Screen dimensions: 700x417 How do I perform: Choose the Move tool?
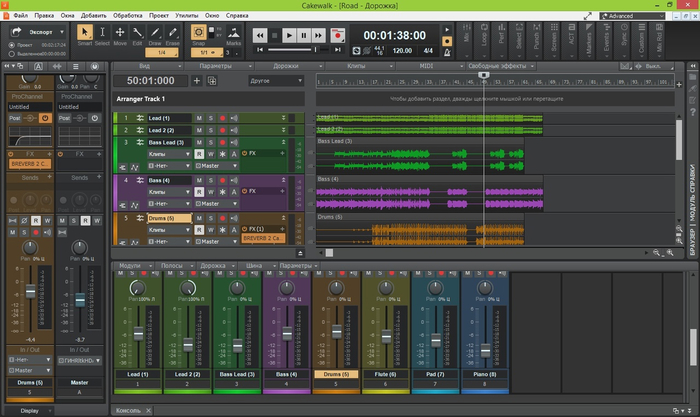click(x=119, y=34)
